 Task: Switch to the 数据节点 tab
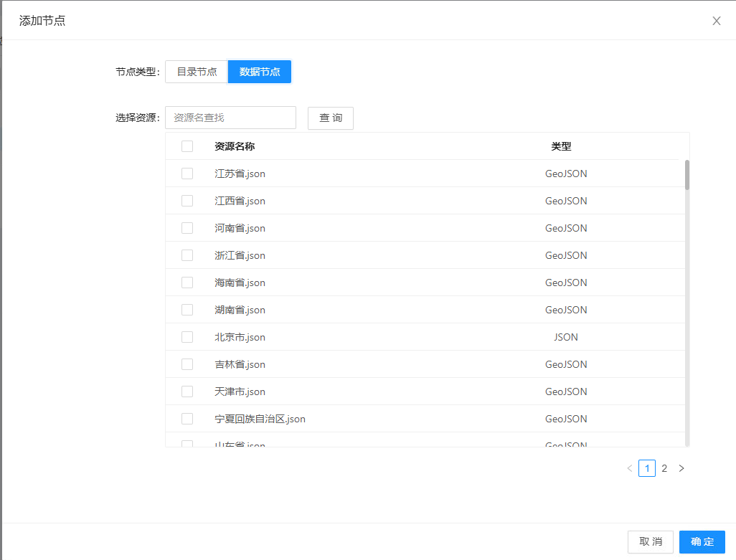(x=259, y=71)
